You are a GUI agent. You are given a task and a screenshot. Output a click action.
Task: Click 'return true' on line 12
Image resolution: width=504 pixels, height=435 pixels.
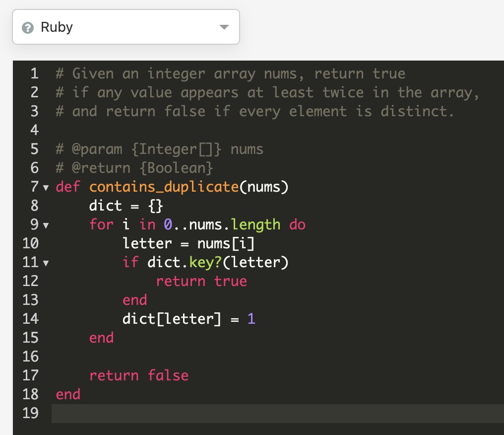201,281
